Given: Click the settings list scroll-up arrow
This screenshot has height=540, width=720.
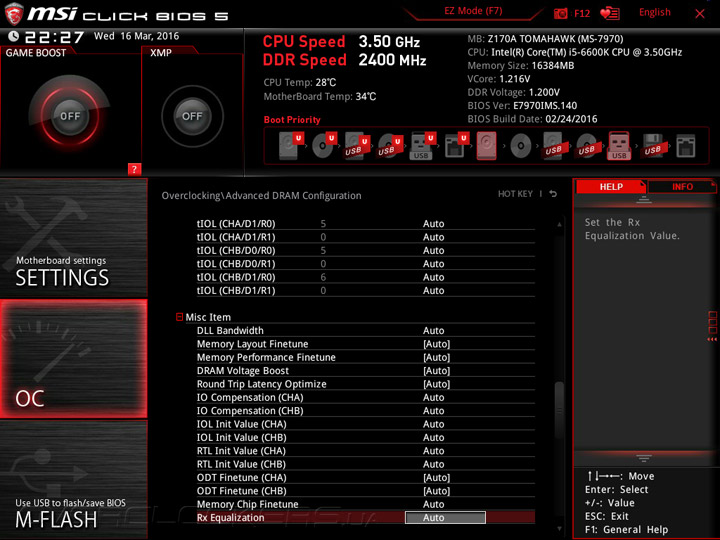Looking at the screenshot, I should coord(559,225).
